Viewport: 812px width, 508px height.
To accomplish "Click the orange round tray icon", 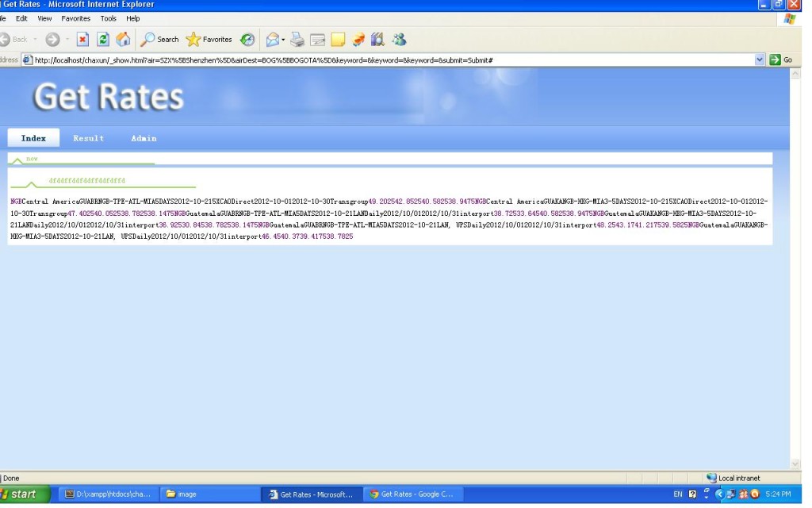I will click(x=755, y=494).
